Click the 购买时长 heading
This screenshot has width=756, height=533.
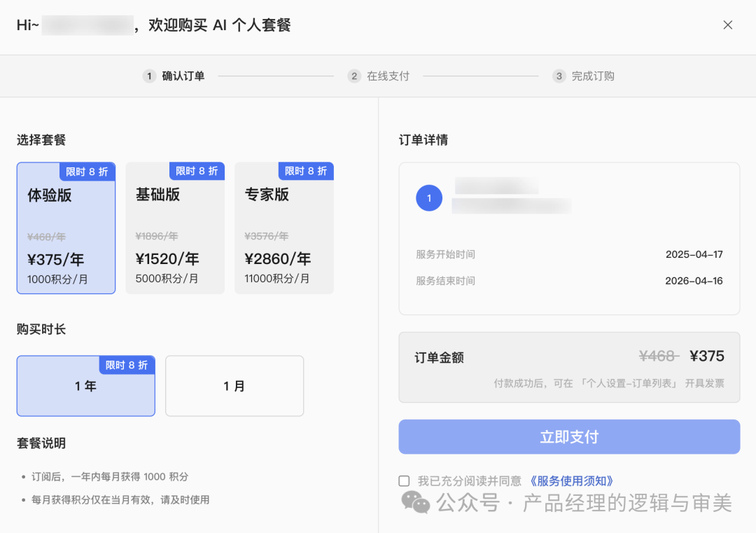click(41, 329)
